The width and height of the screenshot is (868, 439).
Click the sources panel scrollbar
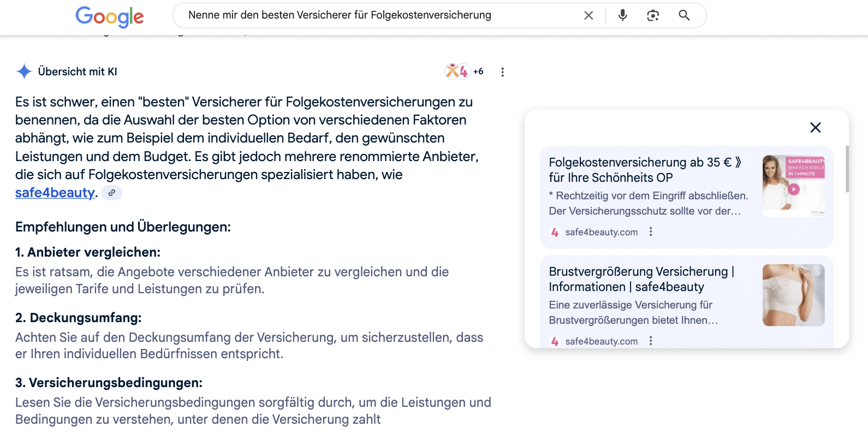847,169
